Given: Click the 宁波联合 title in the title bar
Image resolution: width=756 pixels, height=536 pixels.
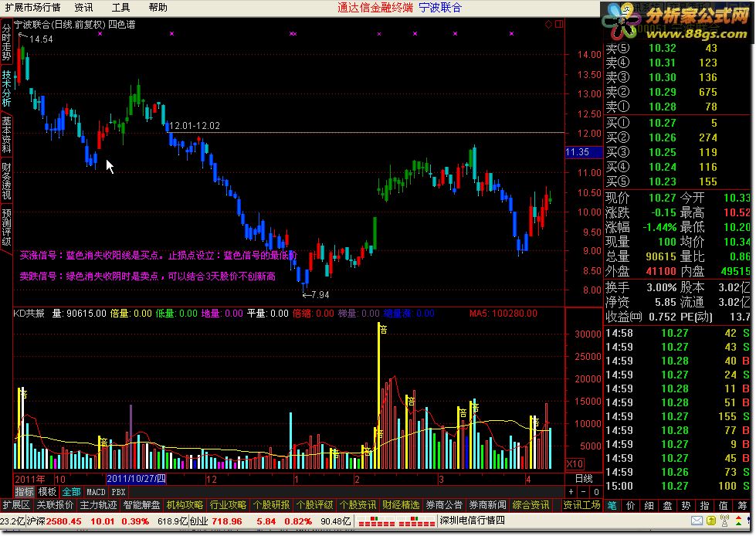Looking at the screenshot, I should [x=440, y=7].
